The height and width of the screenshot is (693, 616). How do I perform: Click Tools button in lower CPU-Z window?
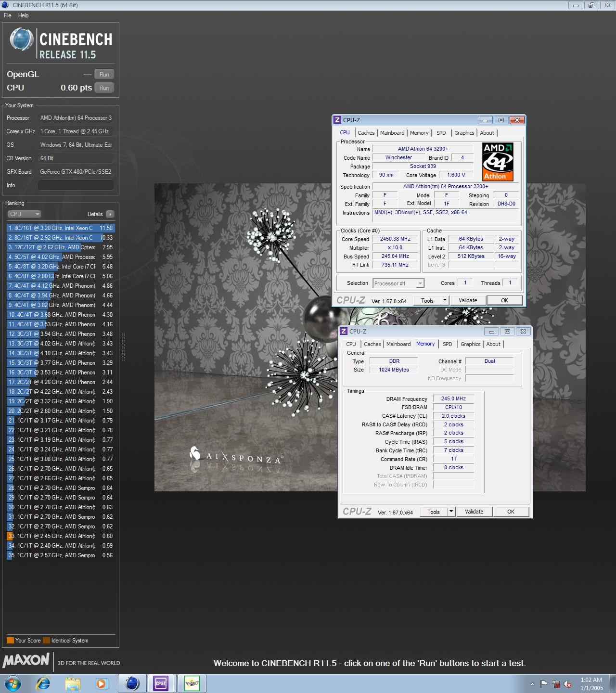[434, 512]
